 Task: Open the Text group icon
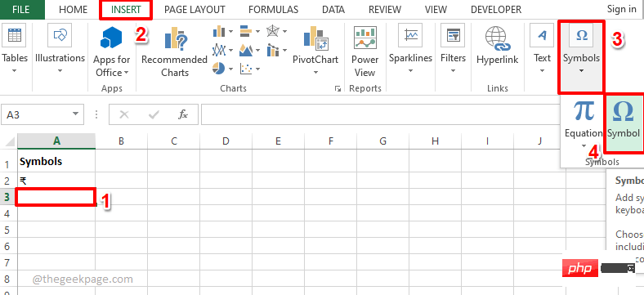(542, 35)
